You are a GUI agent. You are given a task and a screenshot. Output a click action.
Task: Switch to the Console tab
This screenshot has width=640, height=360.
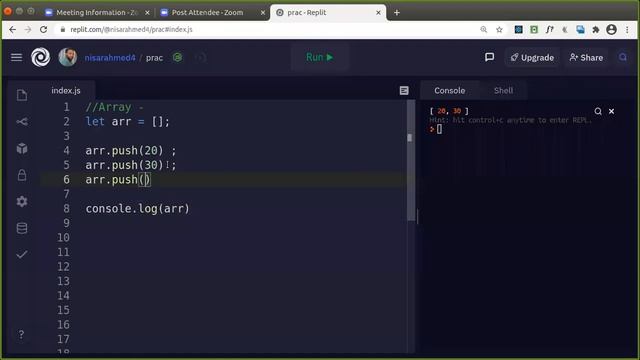pos(449,91)
